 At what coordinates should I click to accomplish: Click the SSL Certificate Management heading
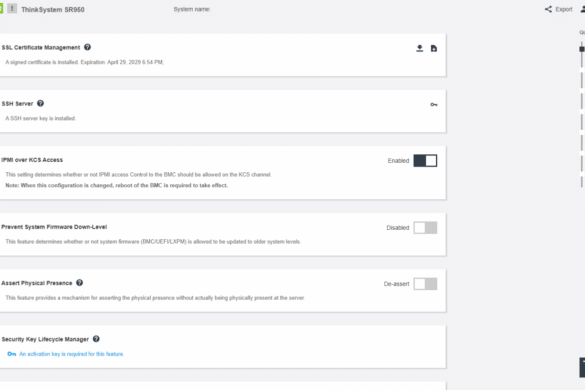tap(41, 47)
